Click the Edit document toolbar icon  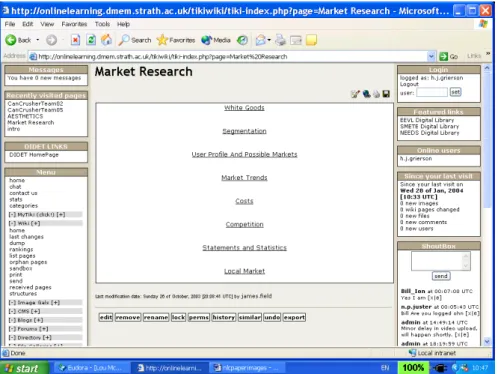click(296, 40)
